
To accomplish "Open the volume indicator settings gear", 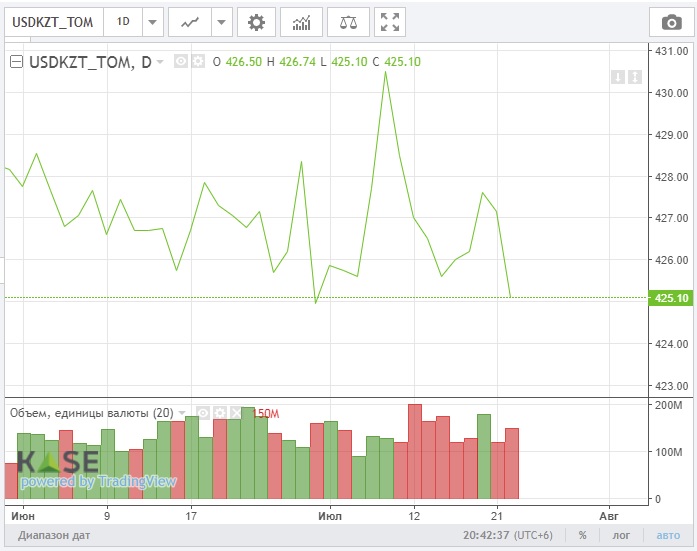I will [220, 413].
